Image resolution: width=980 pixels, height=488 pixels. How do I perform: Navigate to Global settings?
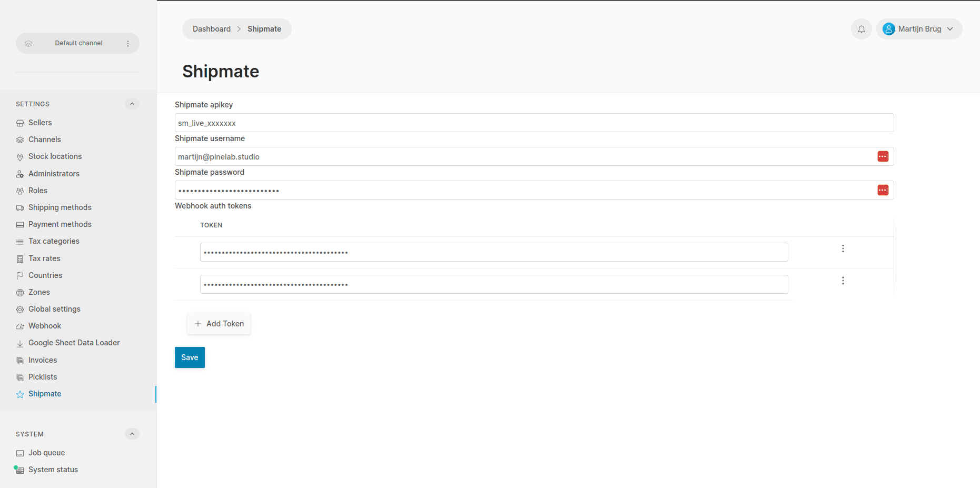(x=54, y=309)
